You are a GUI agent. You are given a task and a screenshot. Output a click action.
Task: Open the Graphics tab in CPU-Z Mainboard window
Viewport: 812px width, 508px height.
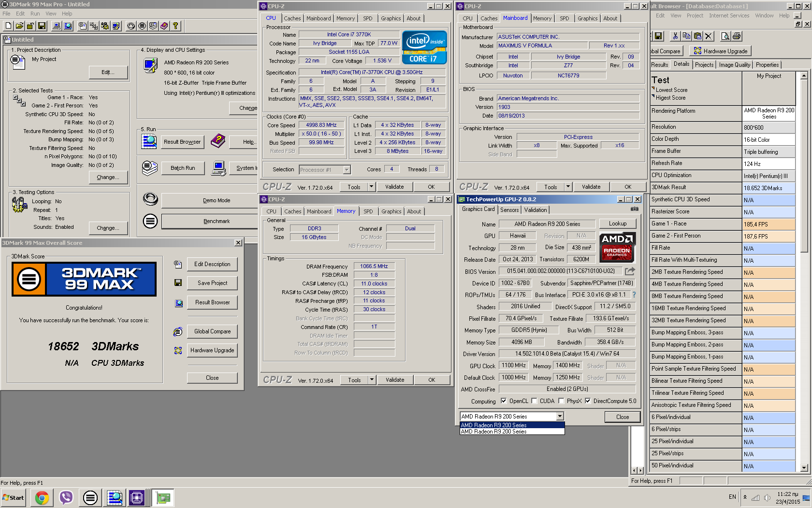(587, 18)
